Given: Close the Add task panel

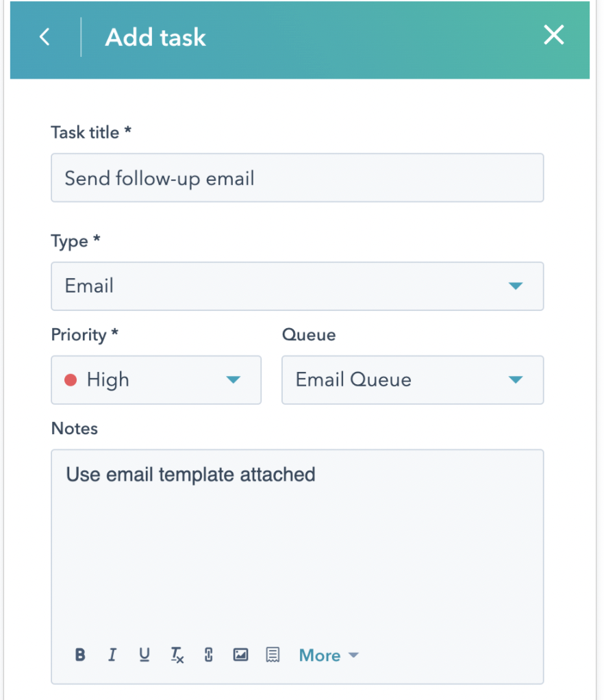Looking at the screenshot, I should tap(553, 35).
